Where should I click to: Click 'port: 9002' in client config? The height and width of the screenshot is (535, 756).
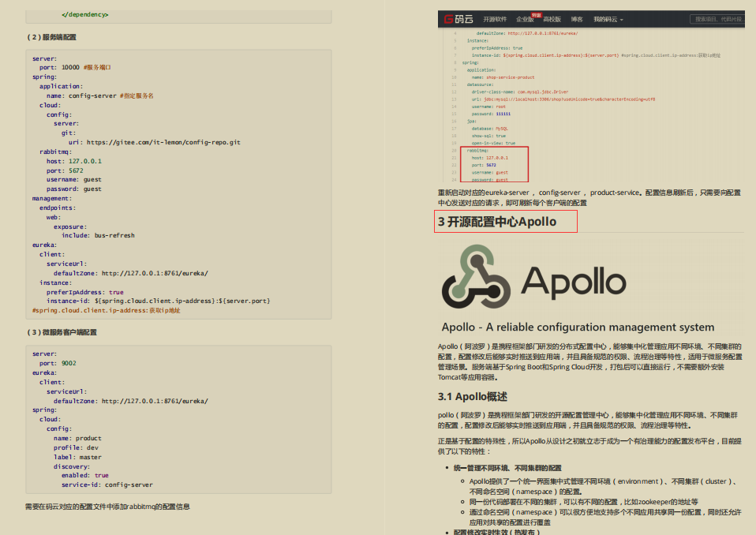point(58,363)
